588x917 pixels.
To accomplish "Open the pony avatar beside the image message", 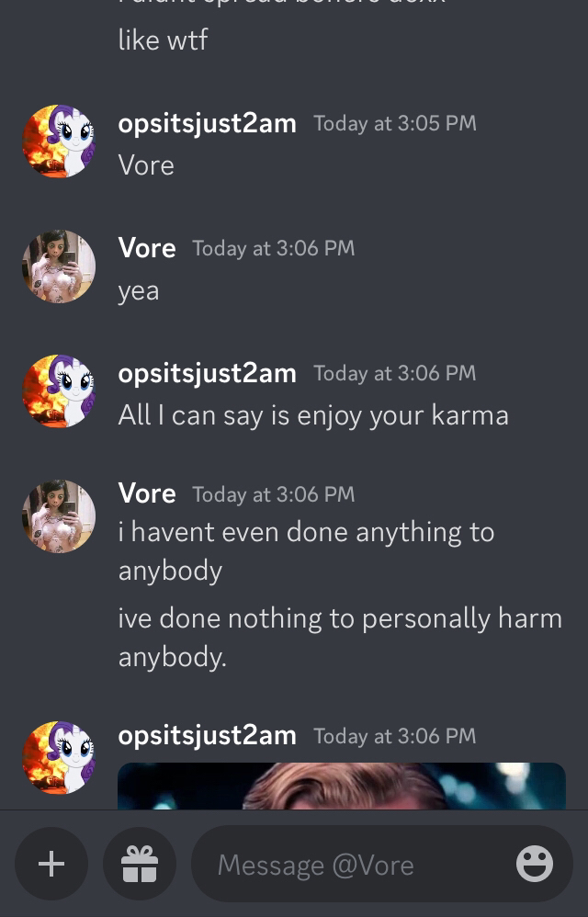I will (x=59, y=757).
